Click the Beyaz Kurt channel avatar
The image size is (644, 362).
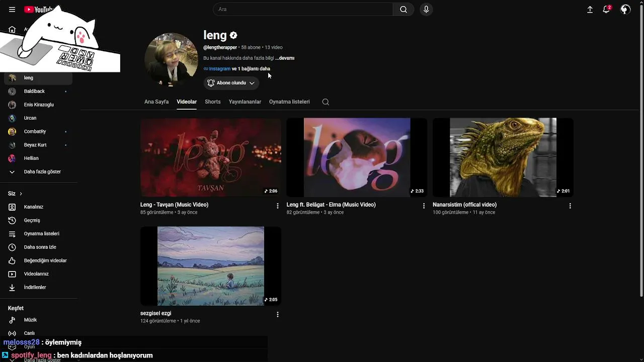(12, 145)
